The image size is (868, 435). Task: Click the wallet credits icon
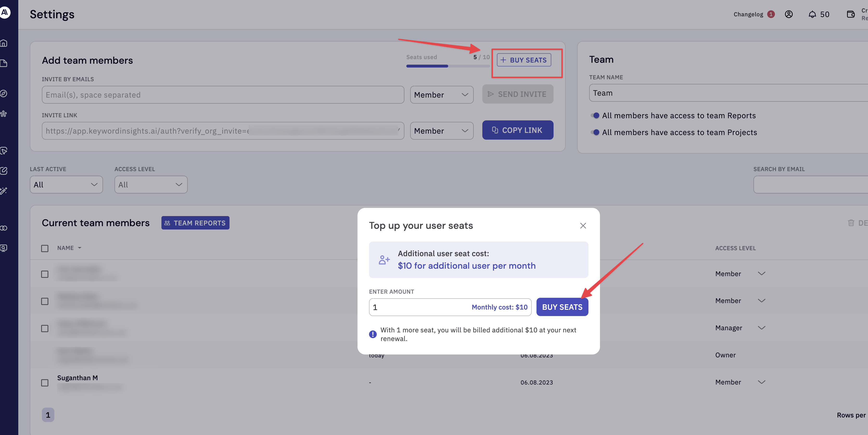pos(850,14)
